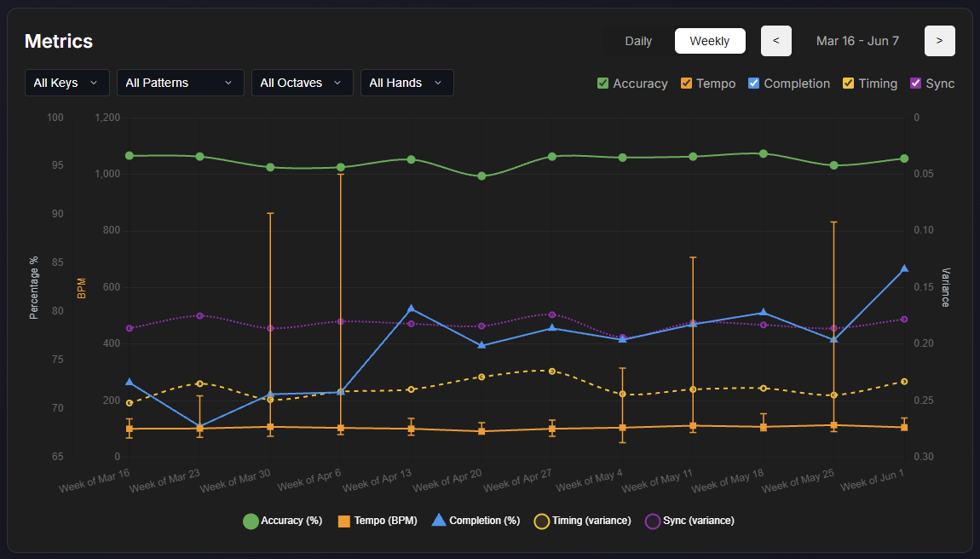Click the orange Tempo legend square icon
Screen dimensions: 980x559
[x=343, y=521]
